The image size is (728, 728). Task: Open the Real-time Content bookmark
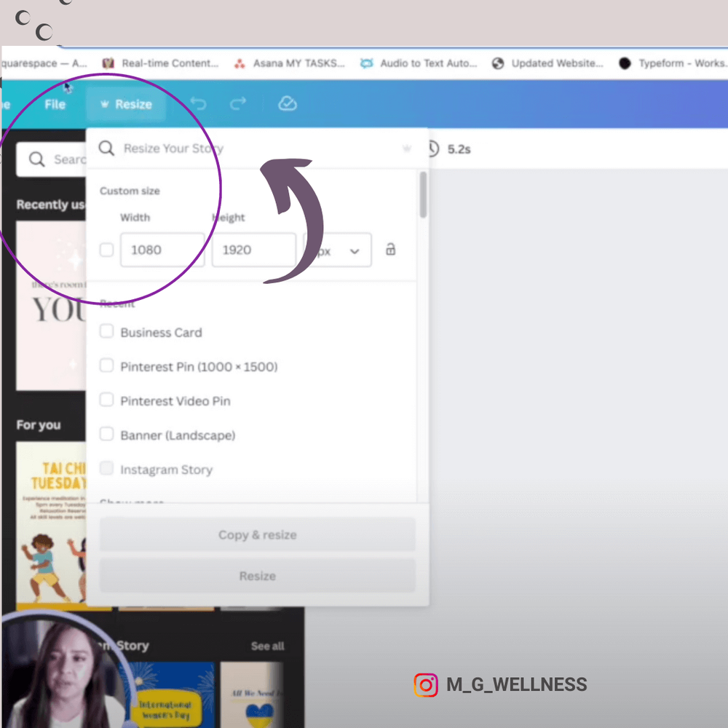pyautogui.click(x=161, y=63)
